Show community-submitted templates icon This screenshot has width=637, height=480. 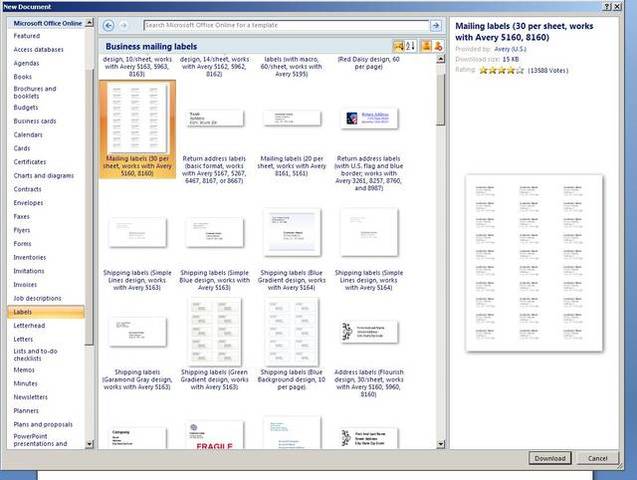click(438, 46)
